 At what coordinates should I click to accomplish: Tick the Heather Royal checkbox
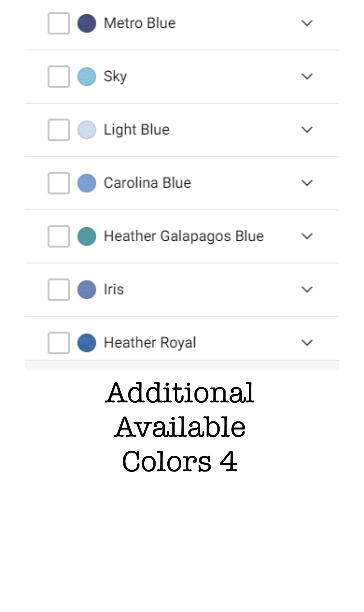tap(58, 343)
